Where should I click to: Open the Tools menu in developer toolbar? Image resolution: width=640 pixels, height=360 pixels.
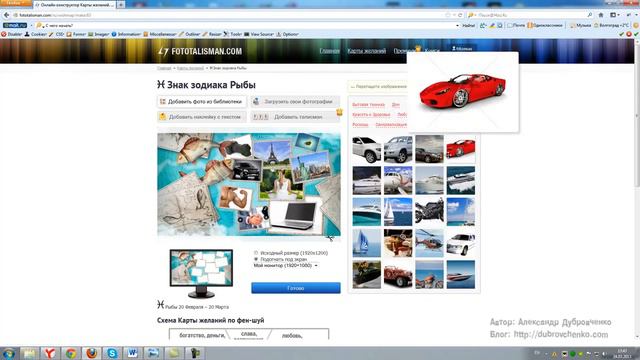(233, 34)
